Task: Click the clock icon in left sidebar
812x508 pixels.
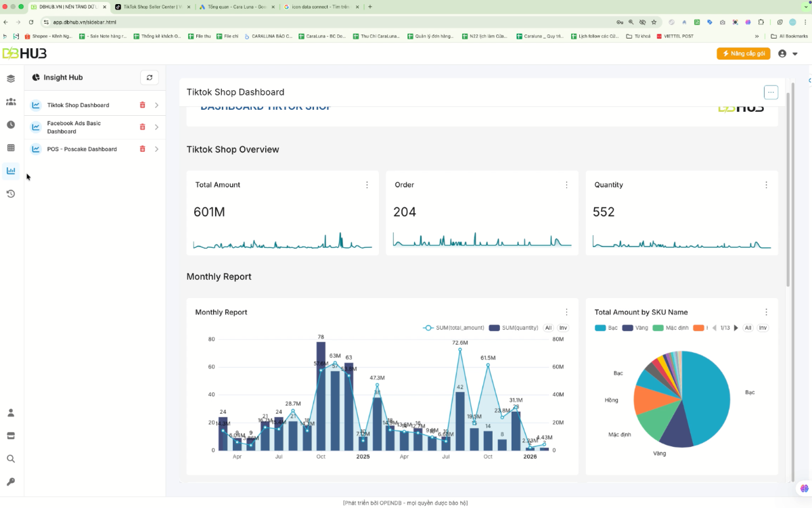Action: 11,125
